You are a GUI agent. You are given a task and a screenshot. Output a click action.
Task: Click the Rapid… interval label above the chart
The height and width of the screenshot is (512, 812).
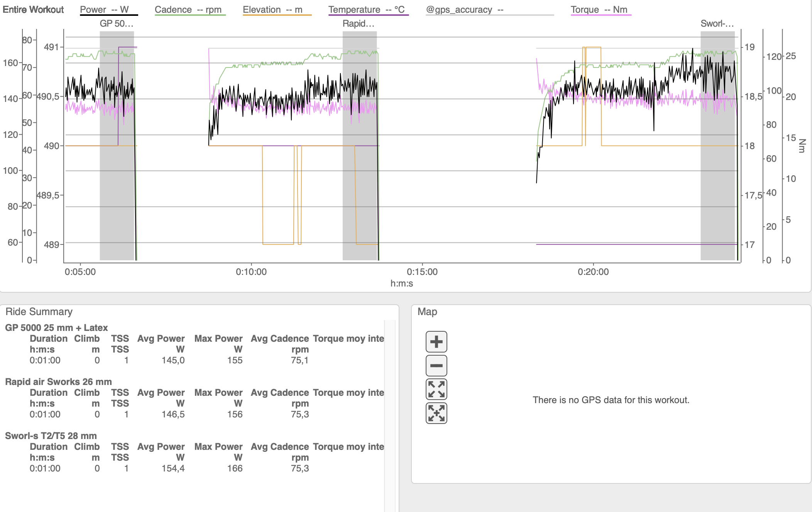pyautogui.click(x=359, y=24)
